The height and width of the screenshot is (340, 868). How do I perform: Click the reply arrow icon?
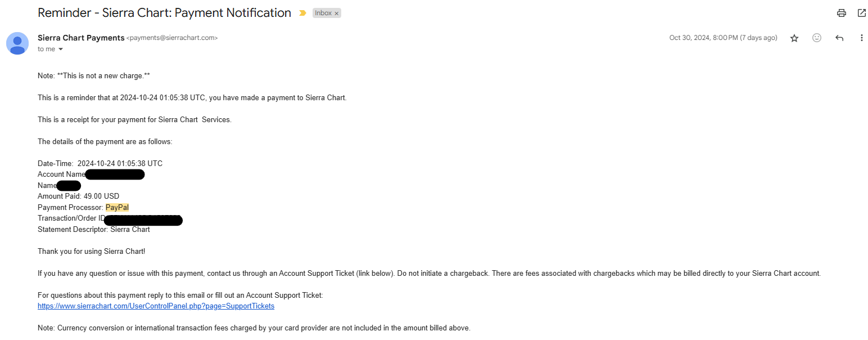coord(839,38)
